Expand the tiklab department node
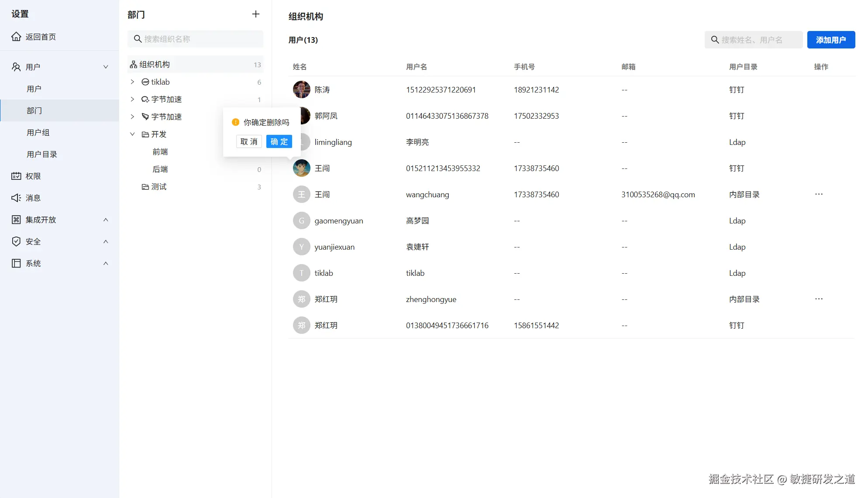The height and width of the screenshot is (498, 868). (x=132, y=82)
